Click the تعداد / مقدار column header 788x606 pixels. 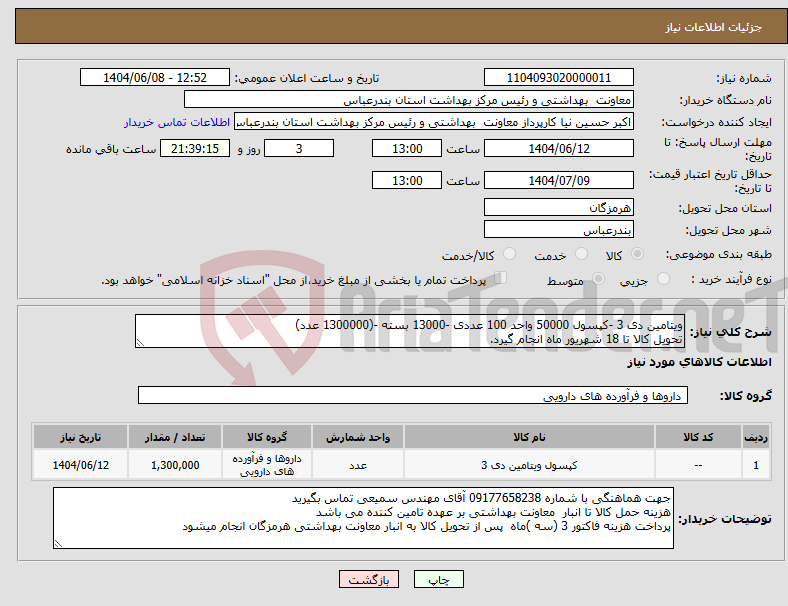[175, 437]
